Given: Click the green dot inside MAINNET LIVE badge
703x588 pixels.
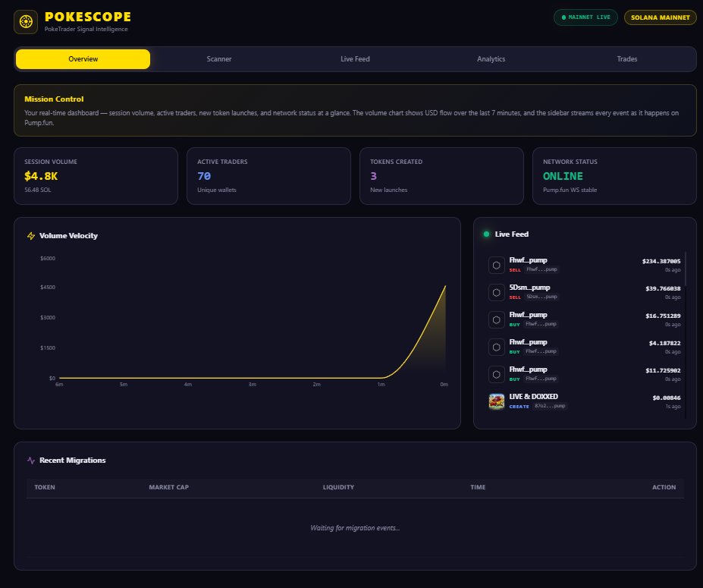Looking at the screenshot, I should 563,17.
